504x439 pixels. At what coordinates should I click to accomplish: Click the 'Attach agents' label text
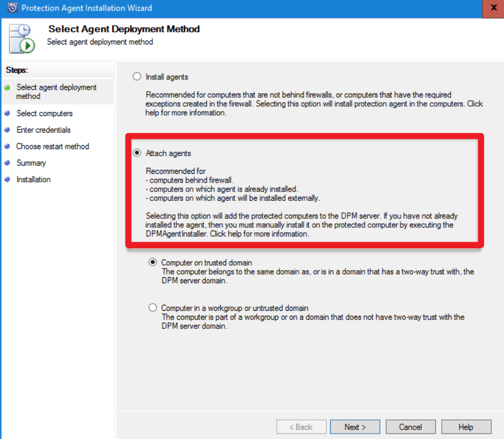tap(168, 153)
